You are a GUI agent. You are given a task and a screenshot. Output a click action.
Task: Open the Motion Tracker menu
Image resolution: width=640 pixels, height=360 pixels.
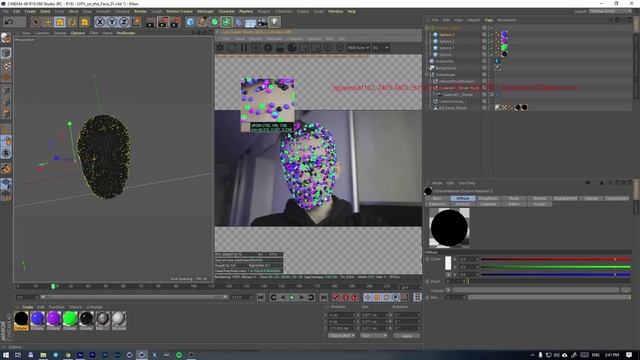(180, 11)
